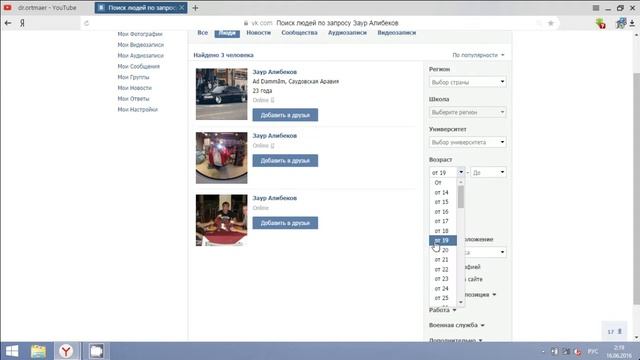Choose от 16 in age list
The width and height of the screenshot is (640, 360).
[x=443, y=211]
